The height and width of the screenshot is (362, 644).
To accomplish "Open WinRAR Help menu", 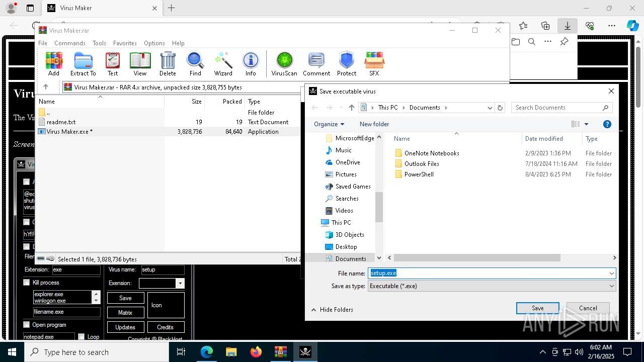I will (x=178, y=43).
